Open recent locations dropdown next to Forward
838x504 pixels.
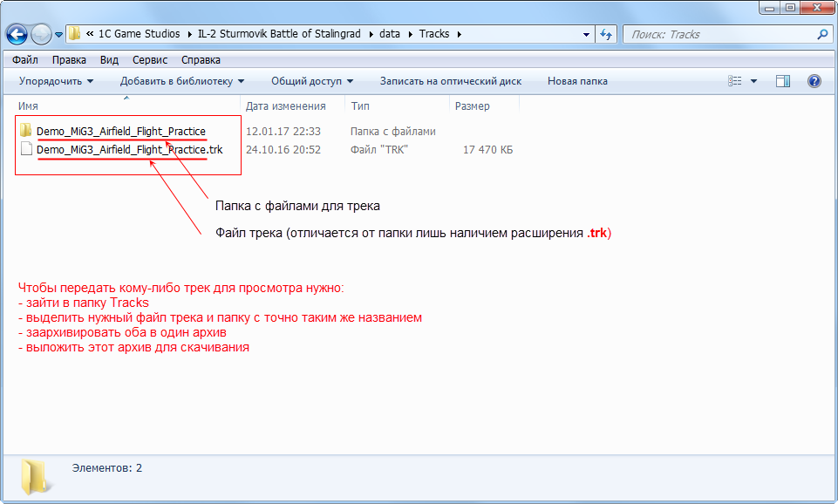(58, 35)
